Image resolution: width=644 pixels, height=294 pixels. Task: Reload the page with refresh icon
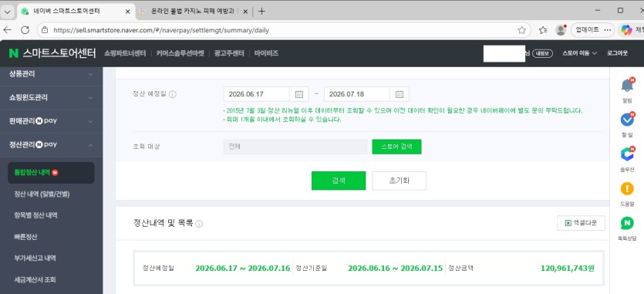click(25, 30)
